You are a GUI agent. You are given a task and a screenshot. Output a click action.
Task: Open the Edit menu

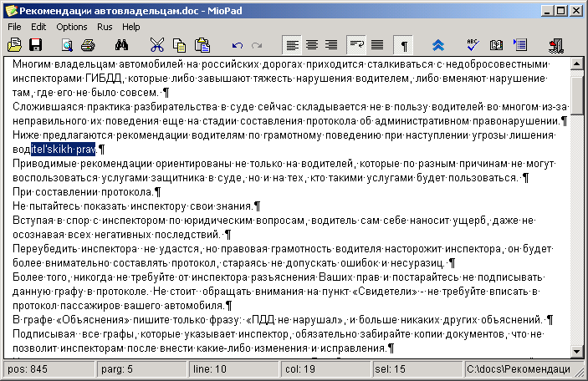(x=38, y=27)
